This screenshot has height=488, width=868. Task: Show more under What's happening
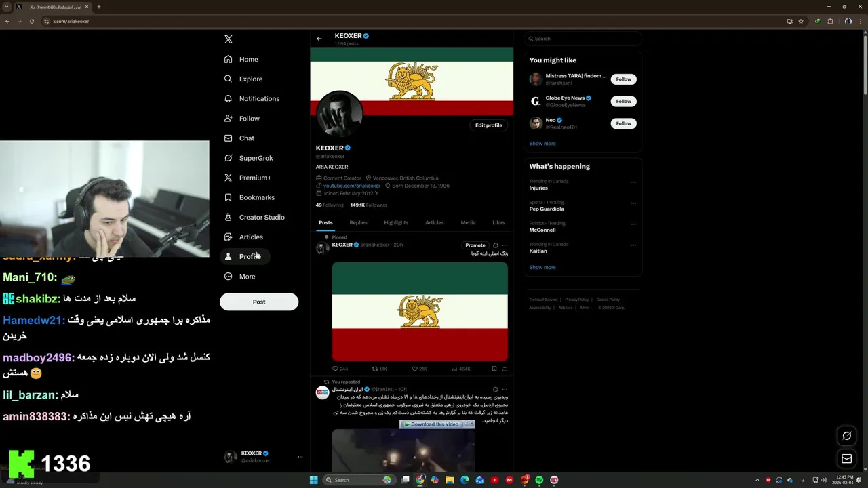pyautogui.click(x=542, y=267)
